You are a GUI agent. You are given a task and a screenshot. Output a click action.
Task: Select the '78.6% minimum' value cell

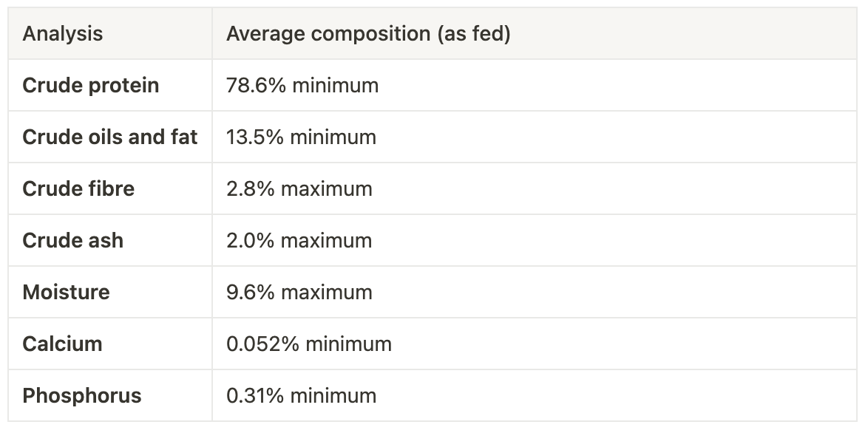tap(302, 86)
